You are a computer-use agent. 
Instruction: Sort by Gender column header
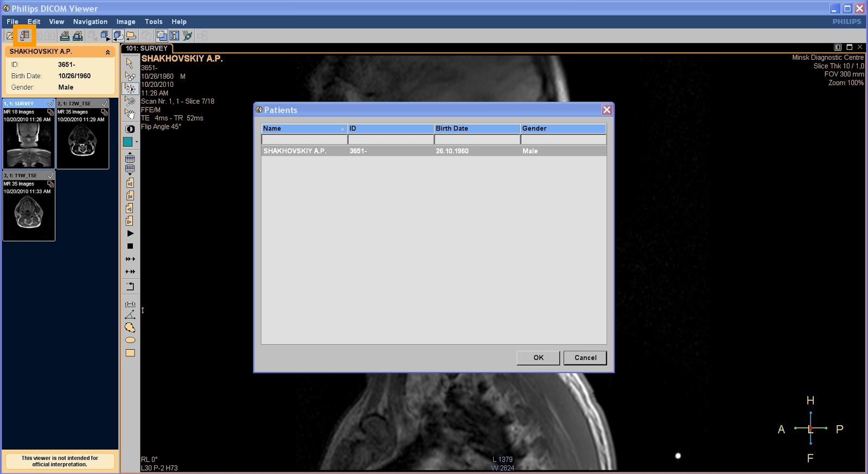coord(563,129)
